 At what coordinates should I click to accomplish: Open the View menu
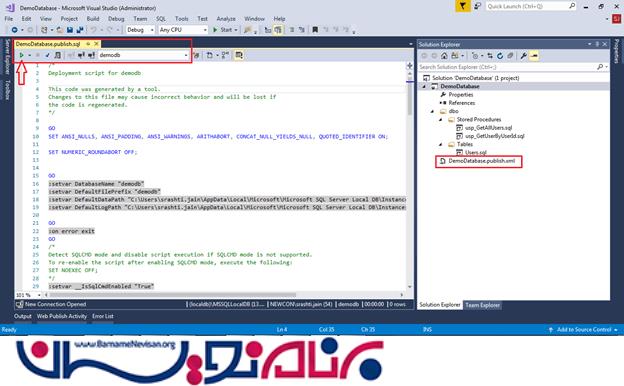(46, 19)
